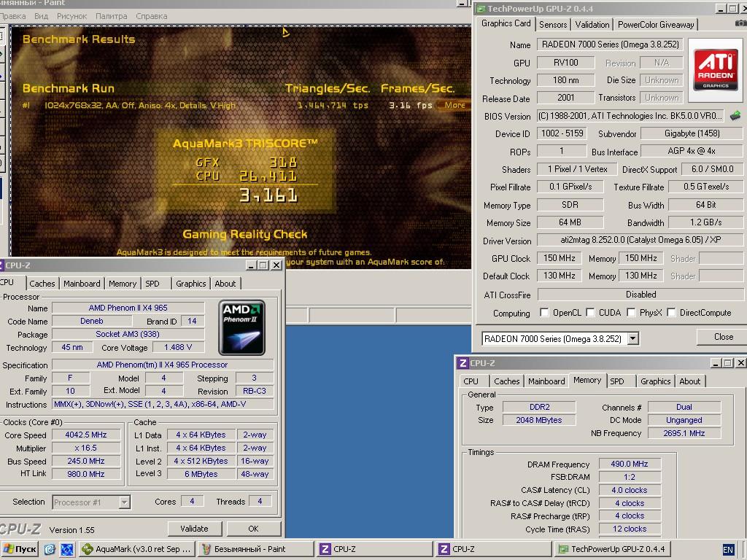Select the Graphics Card tab in GPU-Z
This screenshot has height=560, width=747.
point(506,23)
